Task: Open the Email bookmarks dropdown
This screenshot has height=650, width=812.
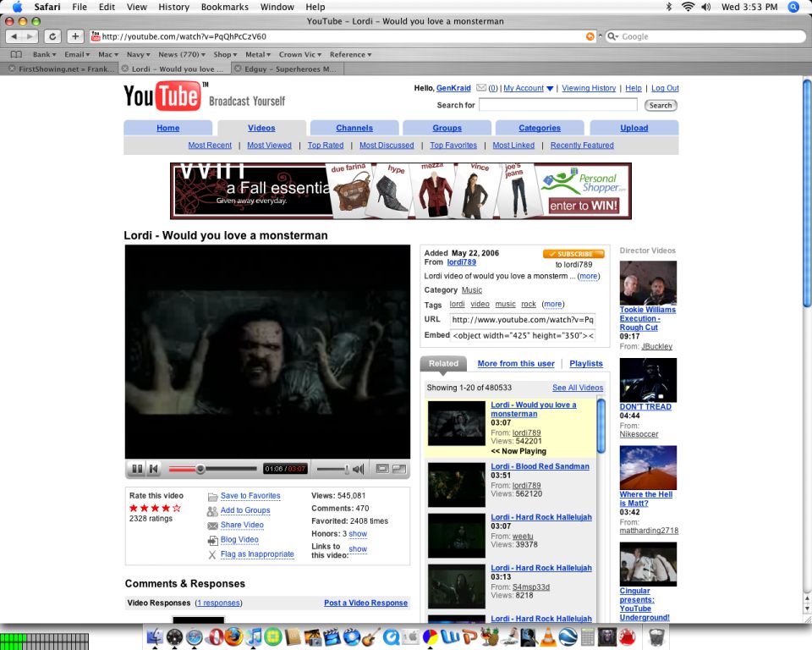Action: point(77,54)
